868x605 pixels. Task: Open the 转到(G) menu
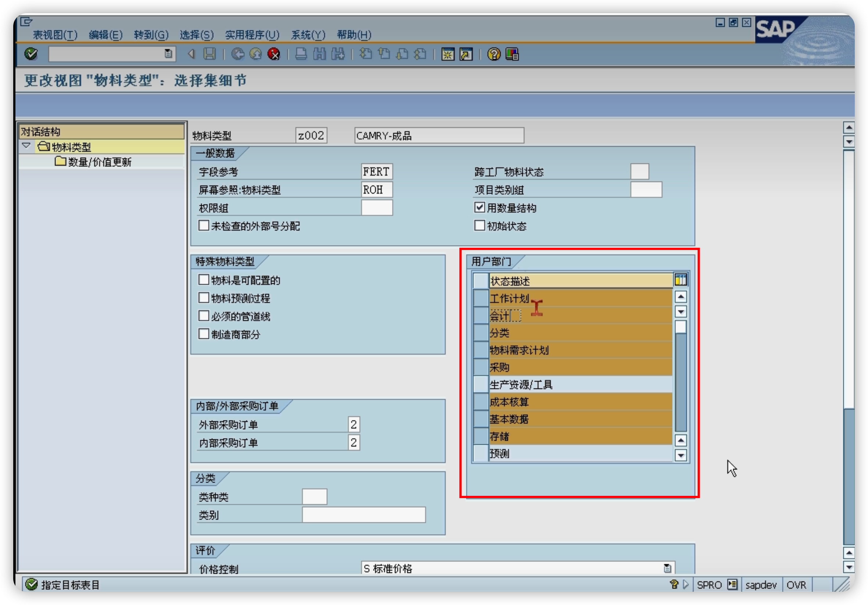click(x=151, y=35)
